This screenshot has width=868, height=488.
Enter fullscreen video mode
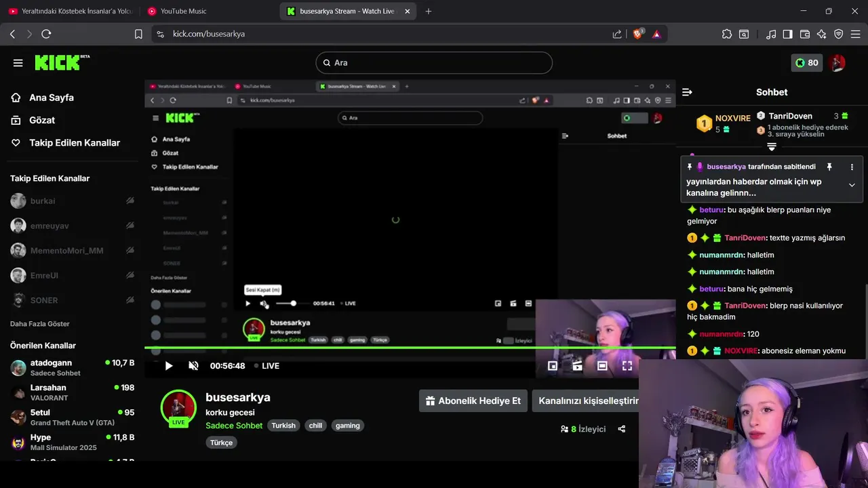coord(627,366)
